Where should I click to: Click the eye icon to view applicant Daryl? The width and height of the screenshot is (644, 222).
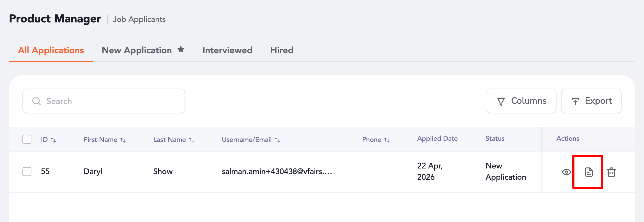pos(566,172)
